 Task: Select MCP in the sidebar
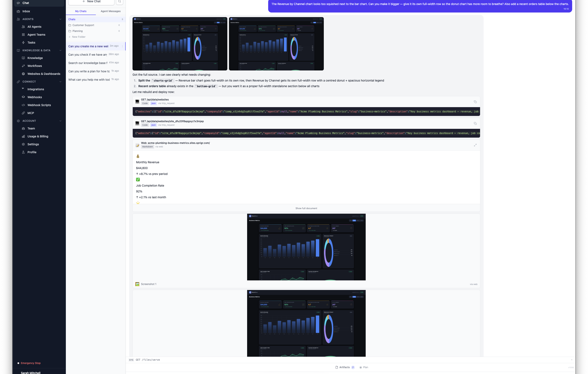(x=30, y=113)
